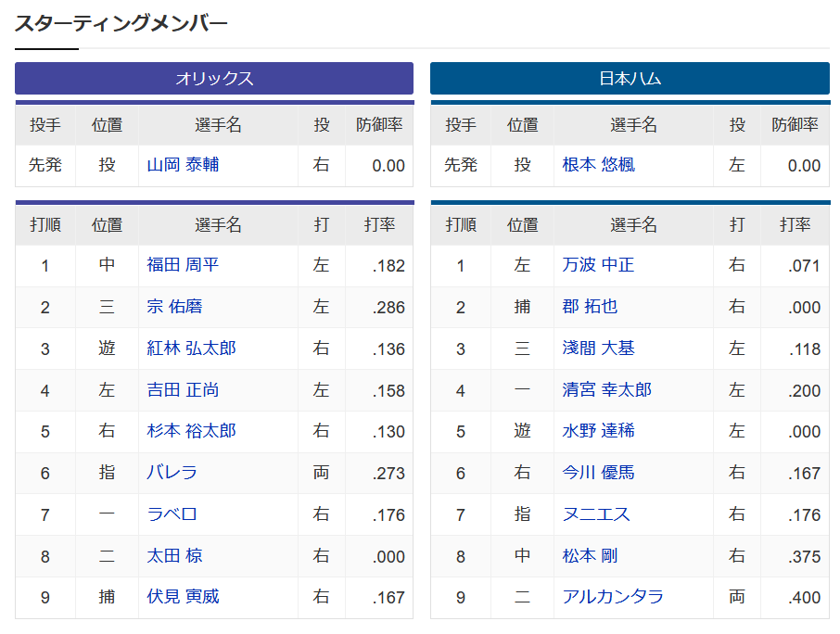Open player link 根本 悠楓
Image resolution: width=840 pixels, height=634 pixels.
pyautogui.click(x=598, y=165)
